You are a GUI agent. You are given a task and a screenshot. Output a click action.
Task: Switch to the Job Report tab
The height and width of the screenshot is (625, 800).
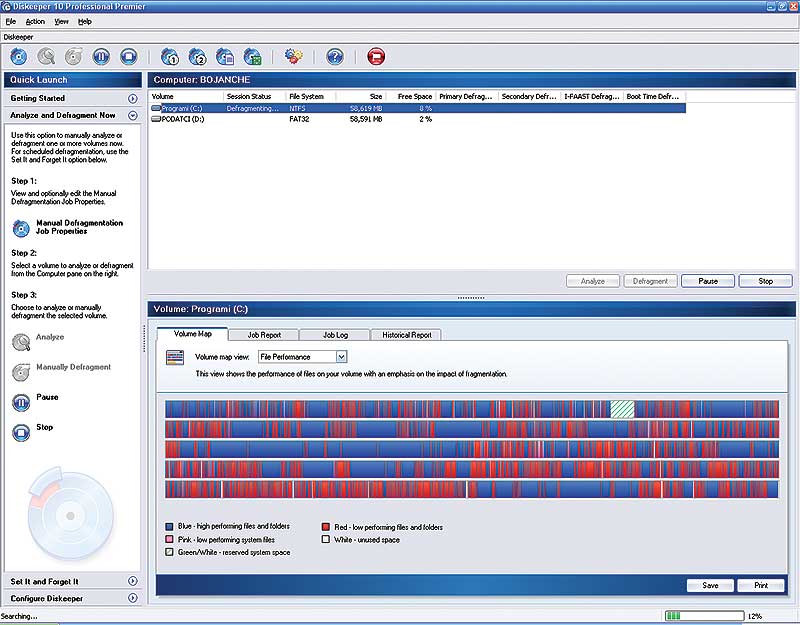pyautogui.click(x=264, y=335)
